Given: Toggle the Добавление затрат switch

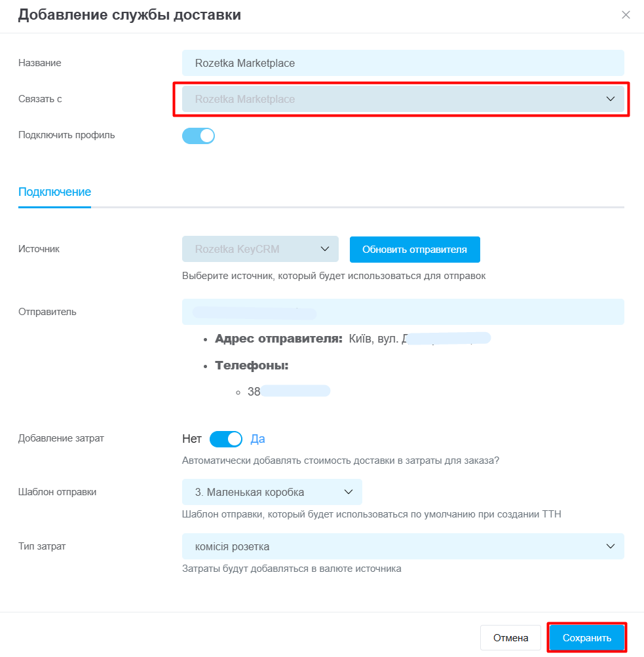Looking at the screenshot, I should click(225, 439).
